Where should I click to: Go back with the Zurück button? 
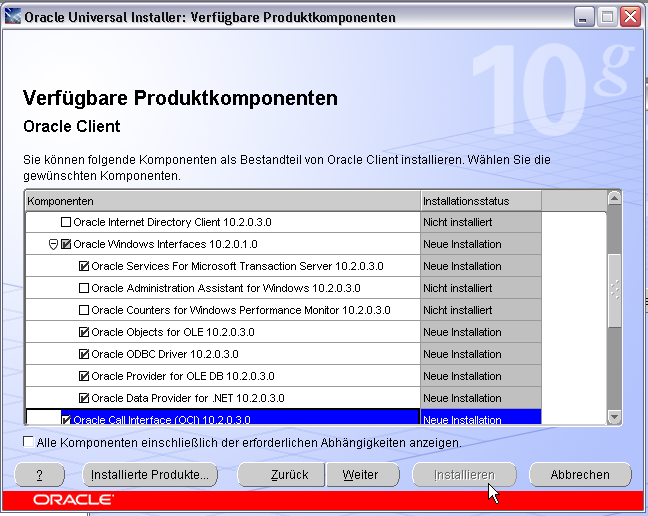point(281,475)
